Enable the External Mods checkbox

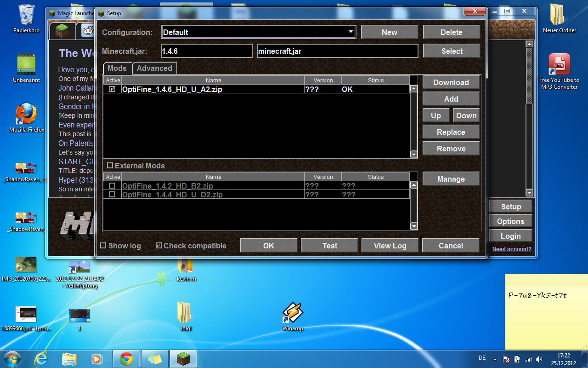click(x=110, y=166)
